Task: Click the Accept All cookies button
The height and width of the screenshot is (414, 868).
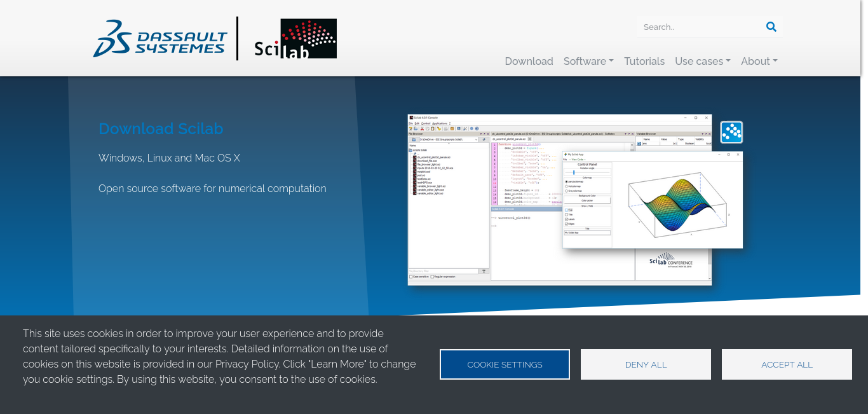Action: 787,364
